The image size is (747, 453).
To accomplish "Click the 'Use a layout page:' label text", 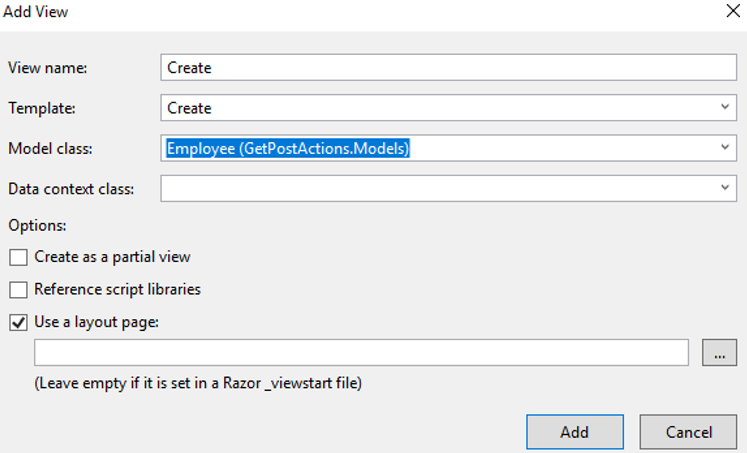I will (x=96, y=322).
